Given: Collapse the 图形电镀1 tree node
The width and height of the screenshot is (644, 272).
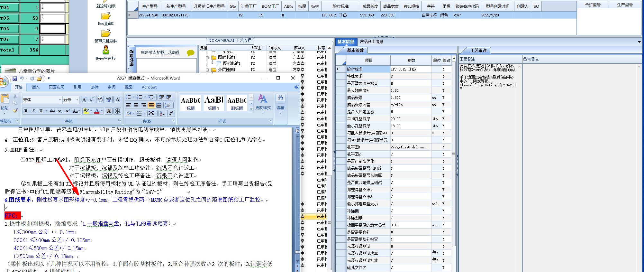Looking at the screenshot, I should [208, 58].
